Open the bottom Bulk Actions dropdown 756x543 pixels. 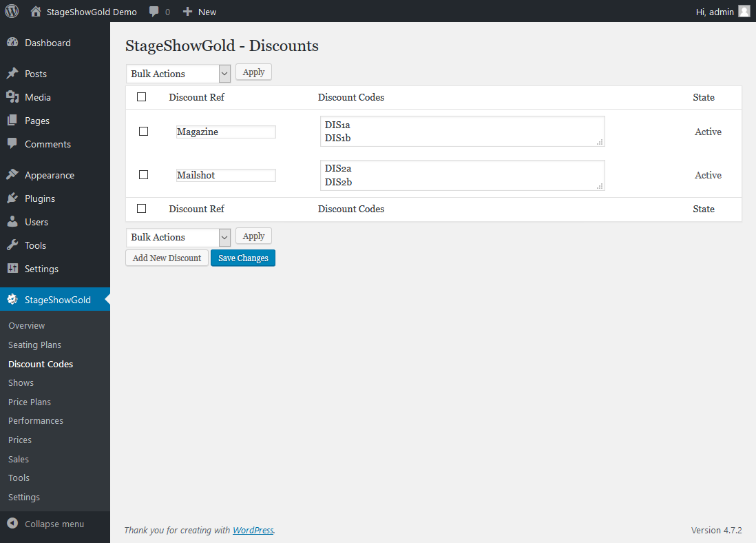pos(178,238)
